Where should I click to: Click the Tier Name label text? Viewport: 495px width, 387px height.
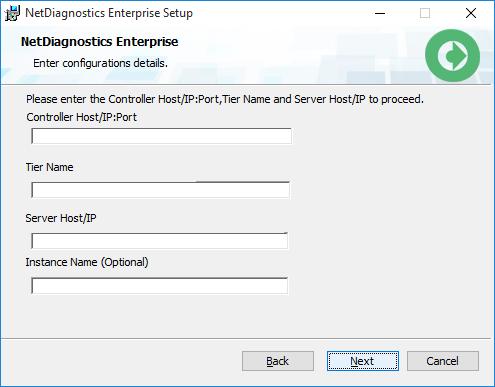(x=50, y=167)
